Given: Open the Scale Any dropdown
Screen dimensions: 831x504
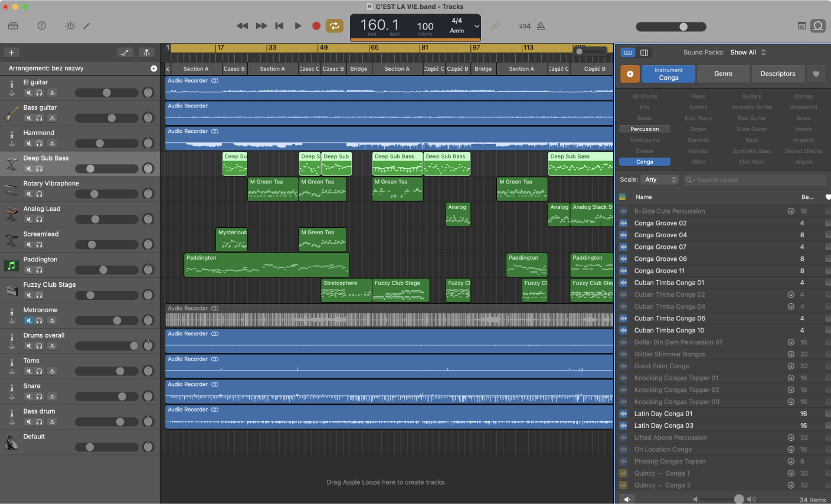Looking at the screenshot, I should [x=660, y=179].
